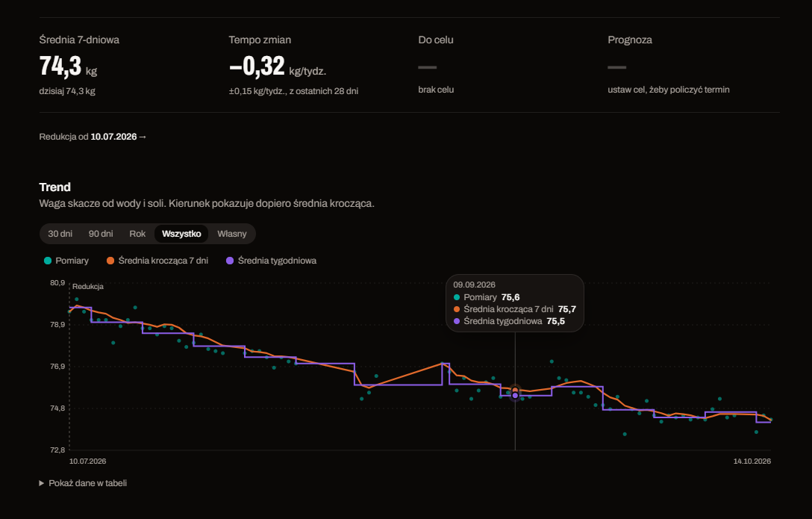
Task: Click the Średnia 7-dniowa heading
Action: point(79,40)
